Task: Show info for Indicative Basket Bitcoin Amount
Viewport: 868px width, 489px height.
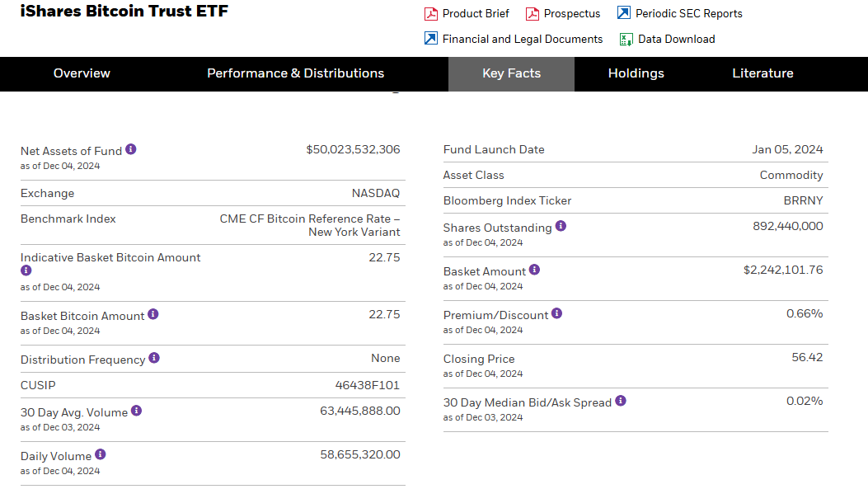Action: (26, 270)
